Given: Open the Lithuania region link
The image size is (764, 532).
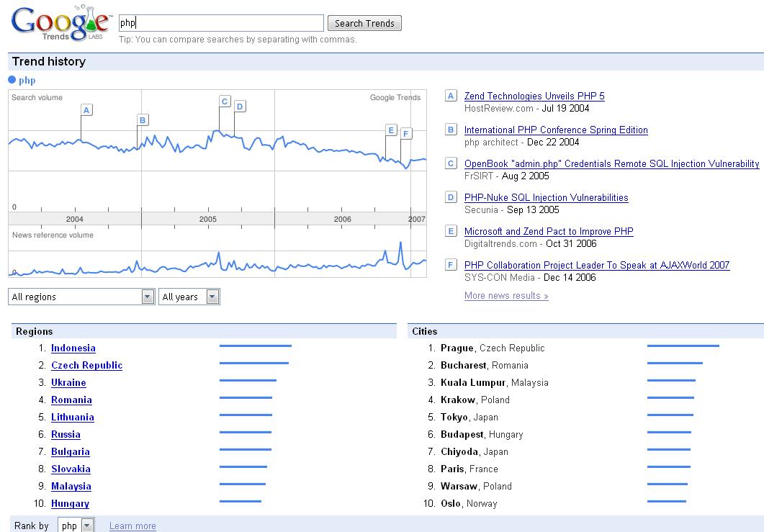Looking at the screenshot, I should pyautogui.click(x=73, y=417).
